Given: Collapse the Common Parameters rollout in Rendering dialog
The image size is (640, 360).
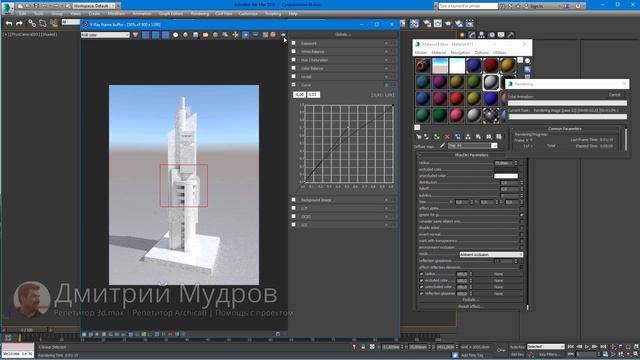Looking at the screenshot, I should 565,129.
